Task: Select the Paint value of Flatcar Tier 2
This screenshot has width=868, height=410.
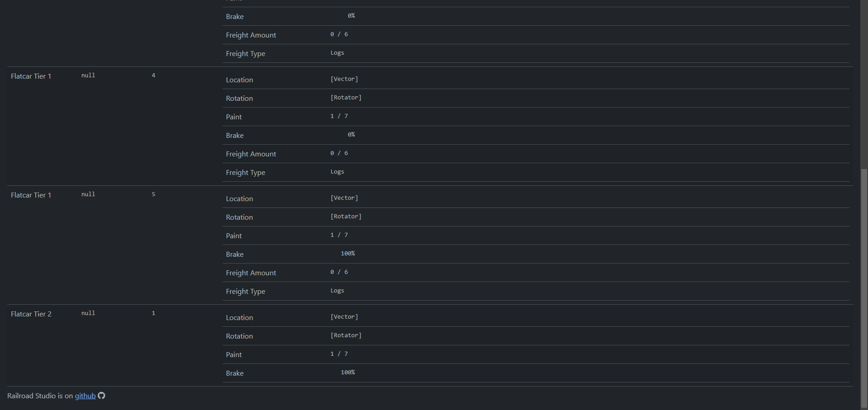Action: point(339,353)
